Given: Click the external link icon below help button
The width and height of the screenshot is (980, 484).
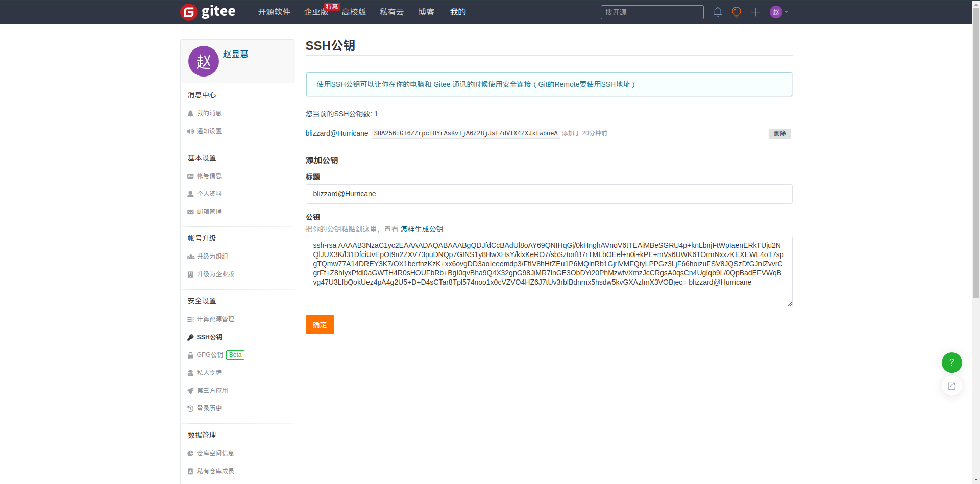Looking at the screenshot, I should click(x=951, y=386).
